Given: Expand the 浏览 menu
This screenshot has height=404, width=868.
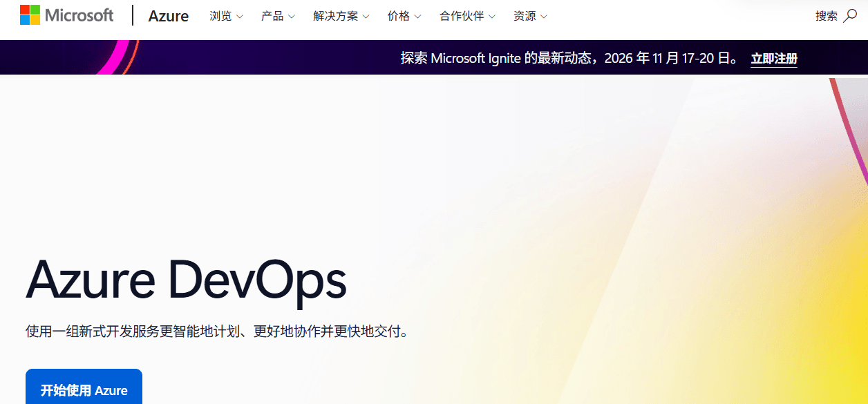Looking at the screenshot, I should coord(227,16).
